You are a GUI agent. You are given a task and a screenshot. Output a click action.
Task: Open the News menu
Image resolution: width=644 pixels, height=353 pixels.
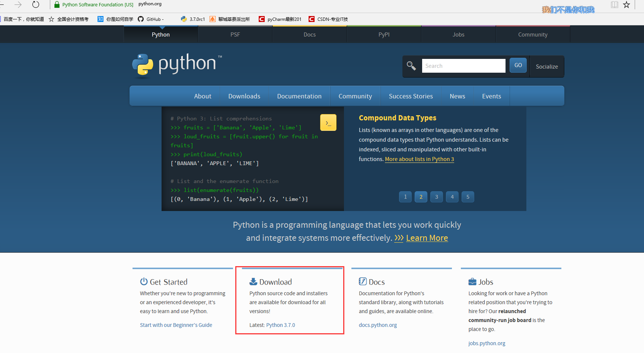458,96
